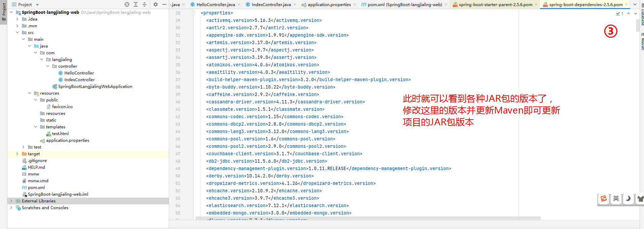Fold the properties block at line 28
Image resolution: width=644 pixels, height=229 pixels.
(x=194, y=13)
